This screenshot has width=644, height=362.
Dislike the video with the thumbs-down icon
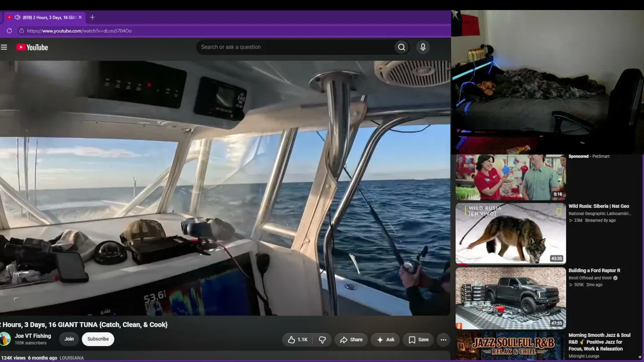323,340
